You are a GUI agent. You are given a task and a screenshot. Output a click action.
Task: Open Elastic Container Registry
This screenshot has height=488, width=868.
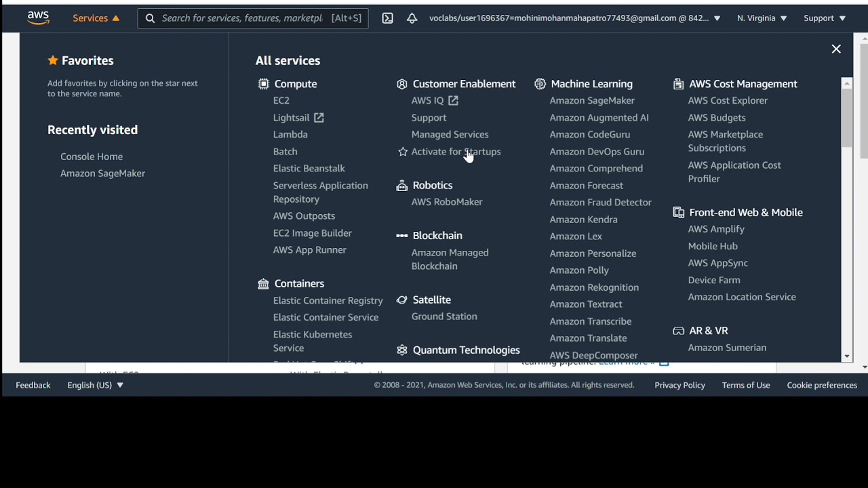pos(328,300)
